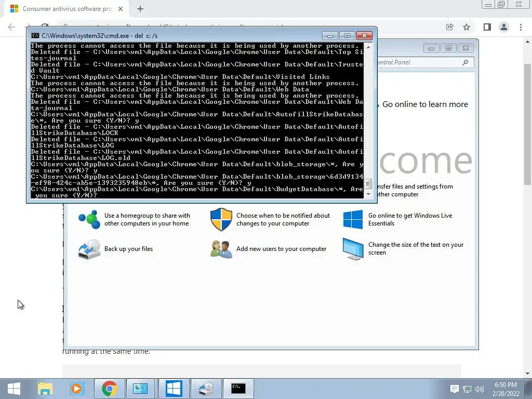Click the Chrome page scrollbar thumb

528,124
